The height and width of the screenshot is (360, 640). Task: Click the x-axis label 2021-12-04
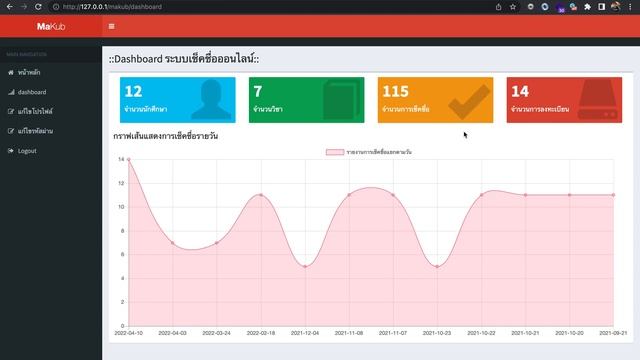click(305, 333)
